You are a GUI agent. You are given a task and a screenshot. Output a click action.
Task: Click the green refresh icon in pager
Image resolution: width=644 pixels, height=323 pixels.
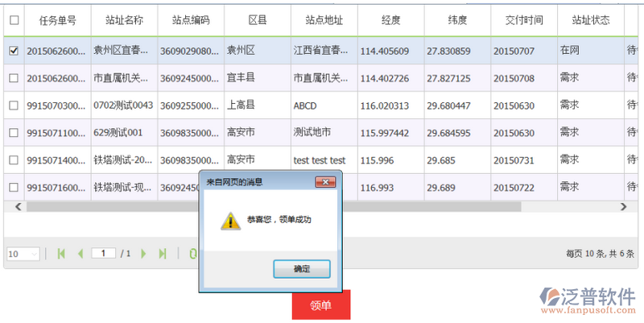192,254
